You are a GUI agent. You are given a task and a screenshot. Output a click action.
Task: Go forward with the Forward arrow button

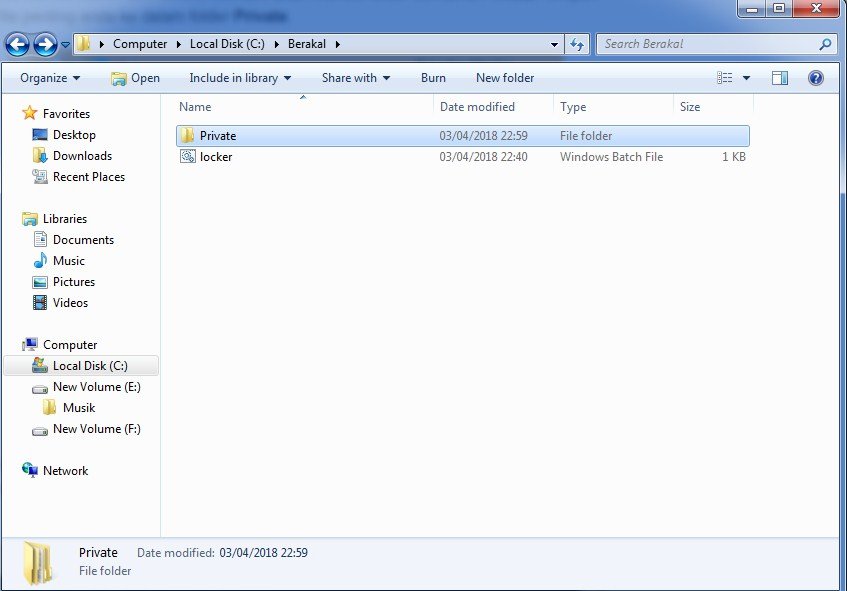coord(45,44)
